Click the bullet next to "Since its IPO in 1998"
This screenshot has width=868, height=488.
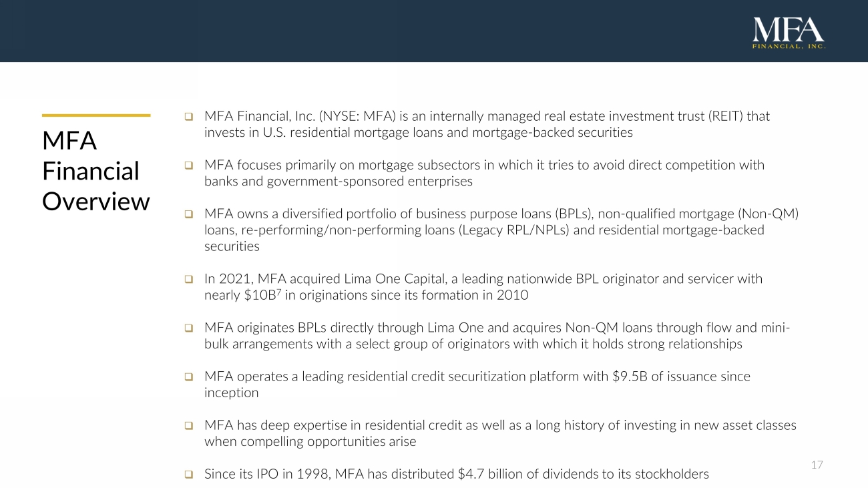pos(189,475)
